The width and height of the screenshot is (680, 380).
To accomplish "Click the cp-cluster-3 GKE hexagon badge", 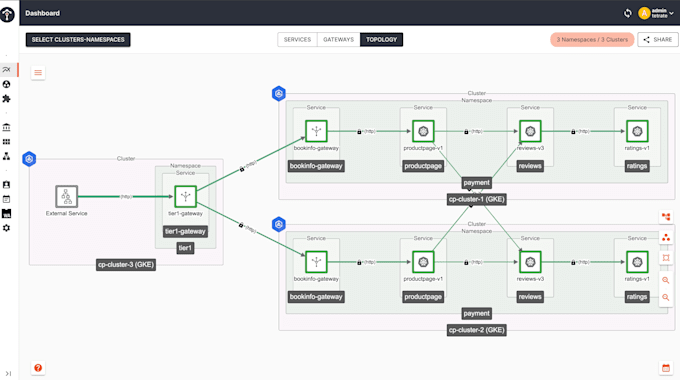I will click(29, 159).
